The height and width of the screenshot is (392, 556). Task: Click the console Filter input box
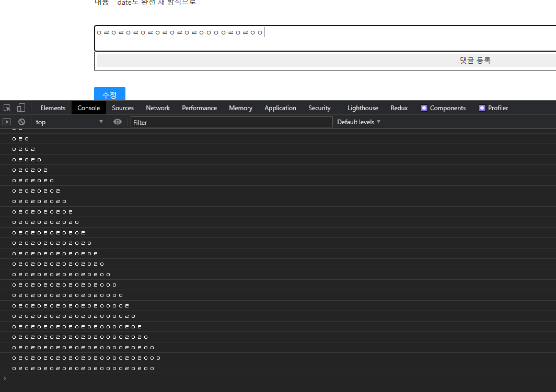231,122
